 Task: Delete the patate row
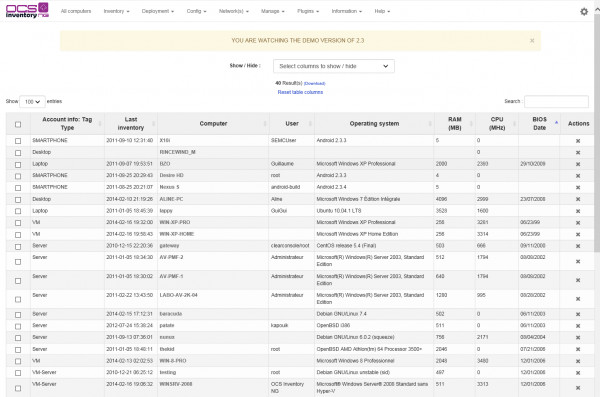[578, 326]
